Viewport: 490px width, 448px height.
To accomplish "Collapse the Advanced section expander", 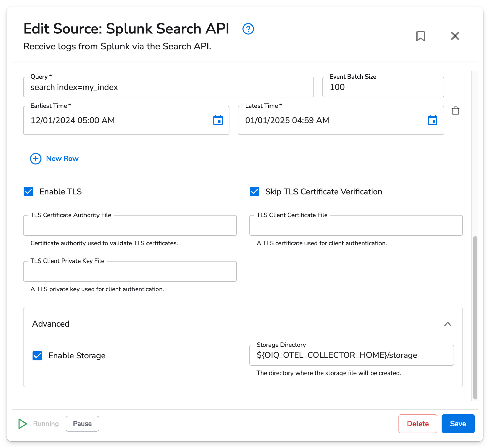I will (448, 323).
